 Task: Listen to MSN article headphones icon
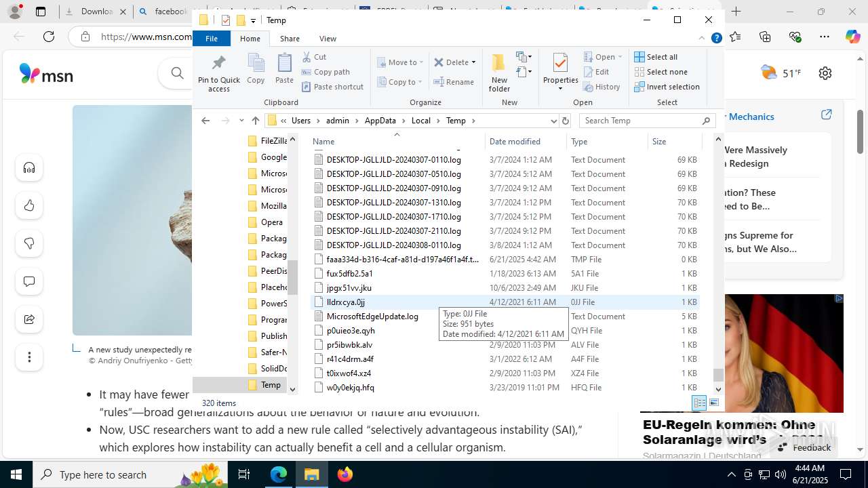coord(29,168)
